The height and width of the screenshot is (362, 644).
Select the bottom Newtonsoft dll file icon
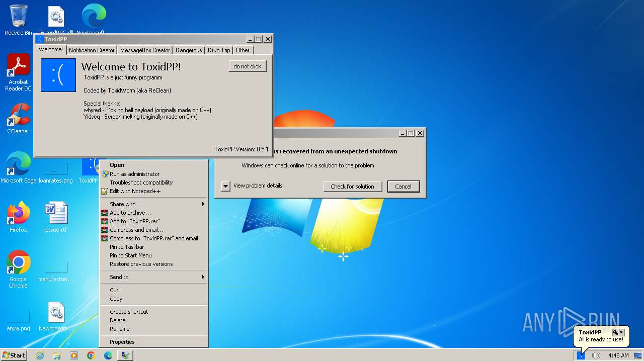[55, 316]
